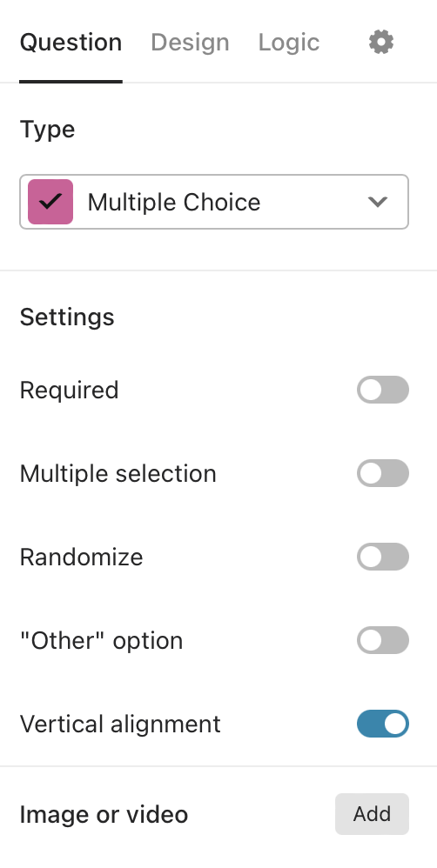Switch to the Design tab

(x=190, y=42)
